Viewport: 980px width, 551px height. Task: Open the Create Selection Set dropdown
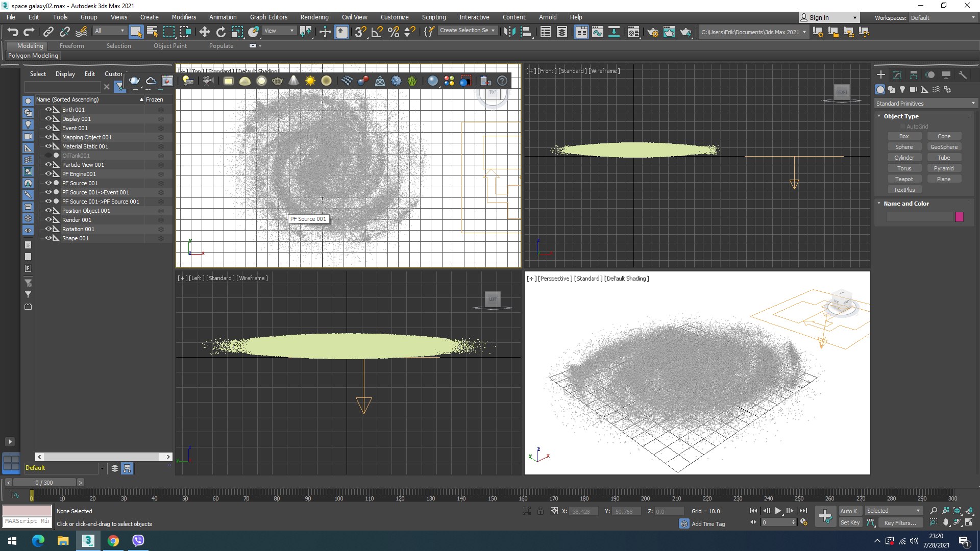(x=467, y=31)
